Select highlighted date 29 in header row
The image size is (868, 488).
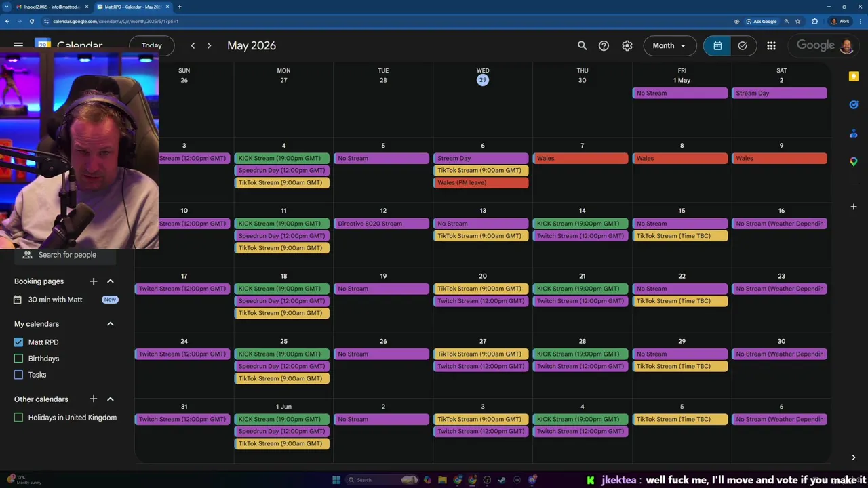click(483, 80)
